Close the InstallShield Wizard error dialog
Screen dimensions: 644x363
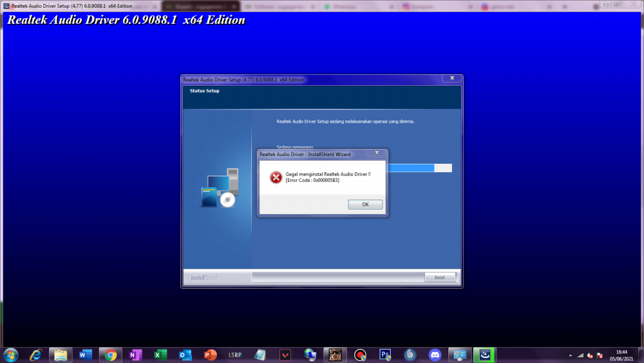[x=377, y=153]
